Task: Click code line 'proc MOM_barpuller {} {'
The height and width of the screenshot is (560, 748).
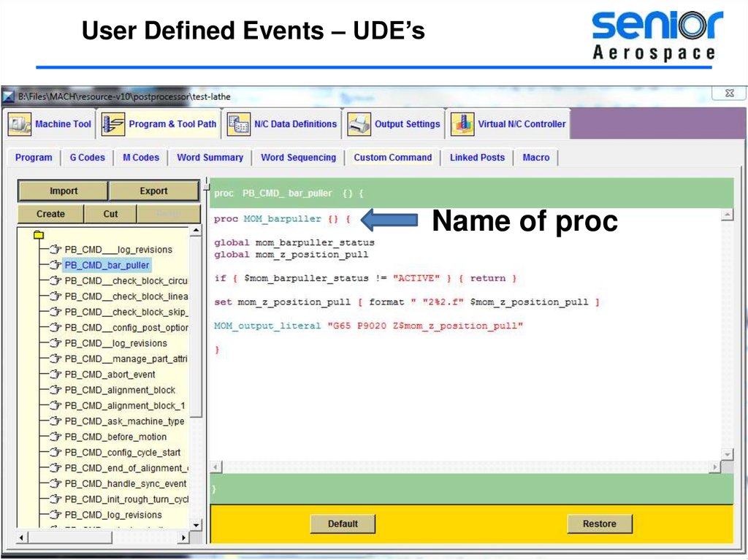Action: click(x=282, y=219)
